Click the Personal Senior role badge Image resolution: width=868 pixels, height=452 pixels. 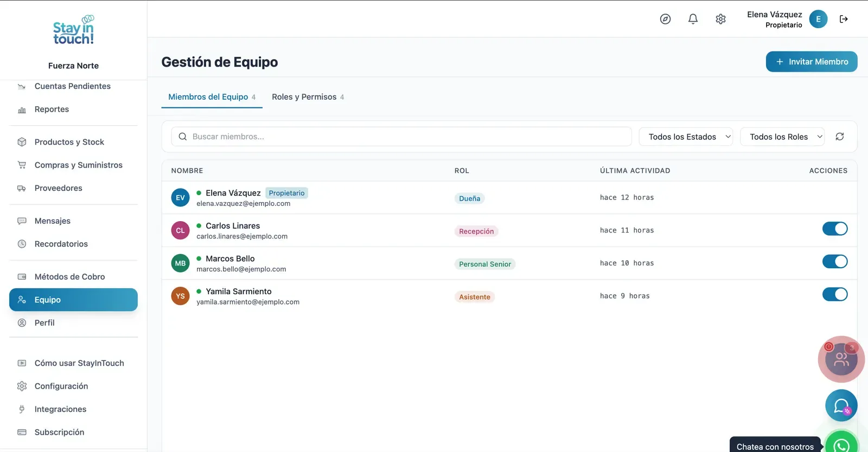[485, 264]
